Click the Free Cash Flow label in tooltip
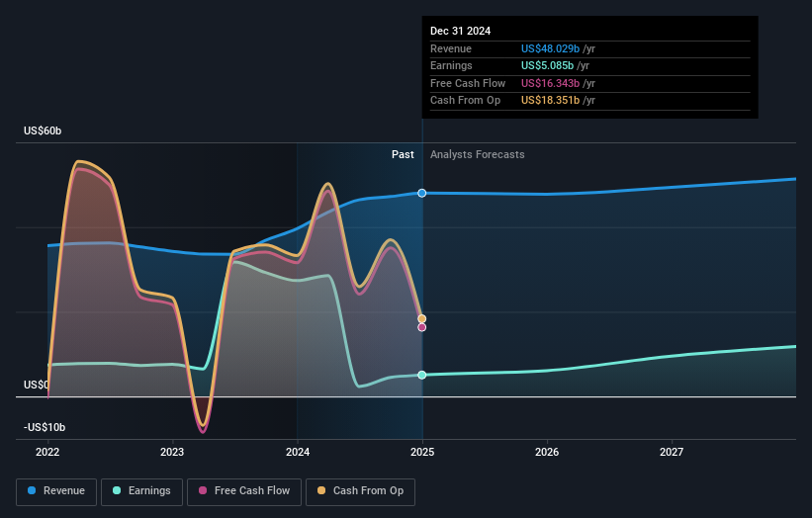812x518 pixels. coord(468,83)
